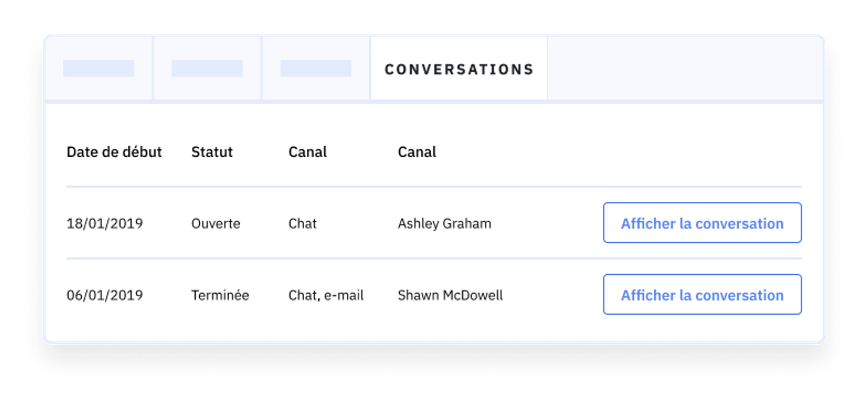Click empty space between Ashley Graham and button
The height and width of the screenshot is (417, 868).
(x=547, y=224)
